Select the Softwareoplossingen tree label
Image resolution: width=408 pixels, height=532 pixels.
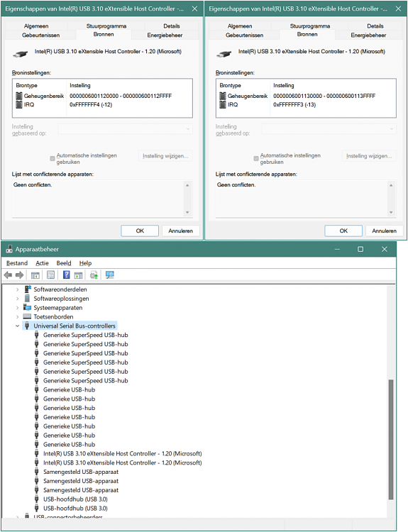pyautogui.click(x=61, y=299)
